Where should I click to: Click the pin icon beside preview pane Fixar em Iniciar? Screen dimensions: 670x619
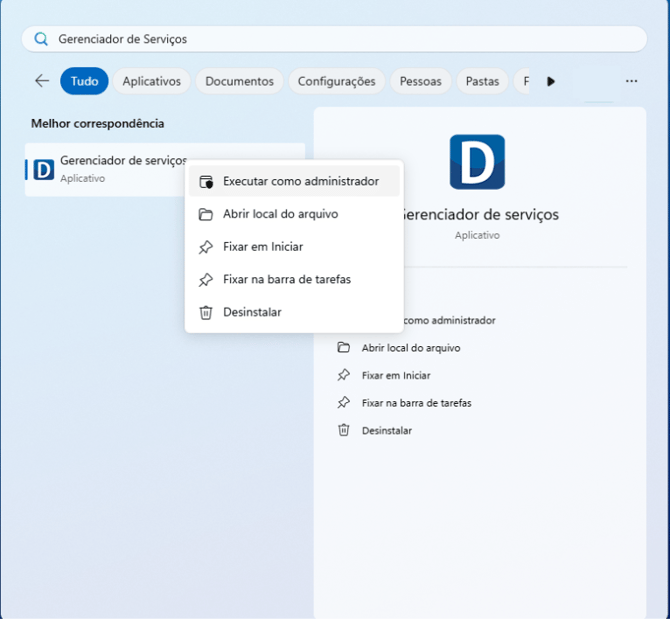coord(344,375)
